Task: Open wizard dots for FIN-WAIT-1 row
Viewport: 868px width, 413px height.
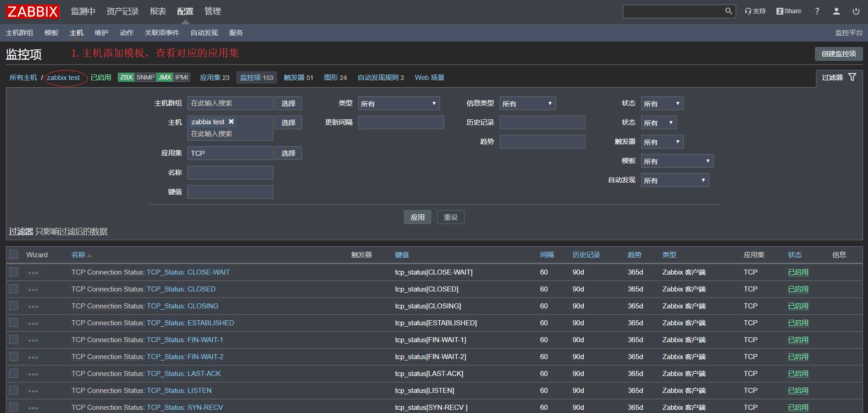Action: (33, 340)
